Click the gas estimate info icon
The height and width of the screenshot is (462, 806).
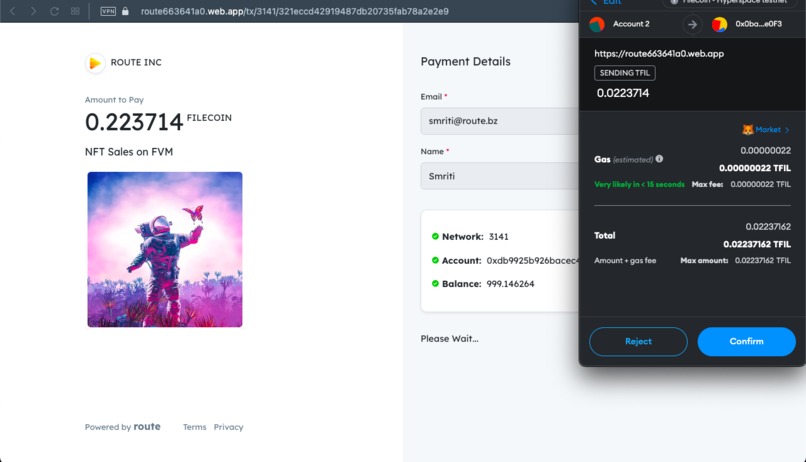(659, 159)
